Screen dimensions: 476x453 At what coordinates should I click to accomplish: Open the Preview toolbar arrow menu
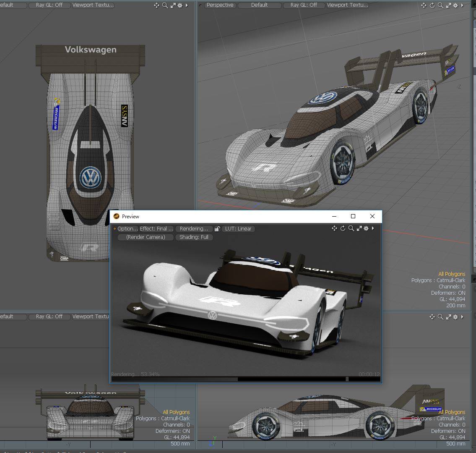tap(373, 228)
